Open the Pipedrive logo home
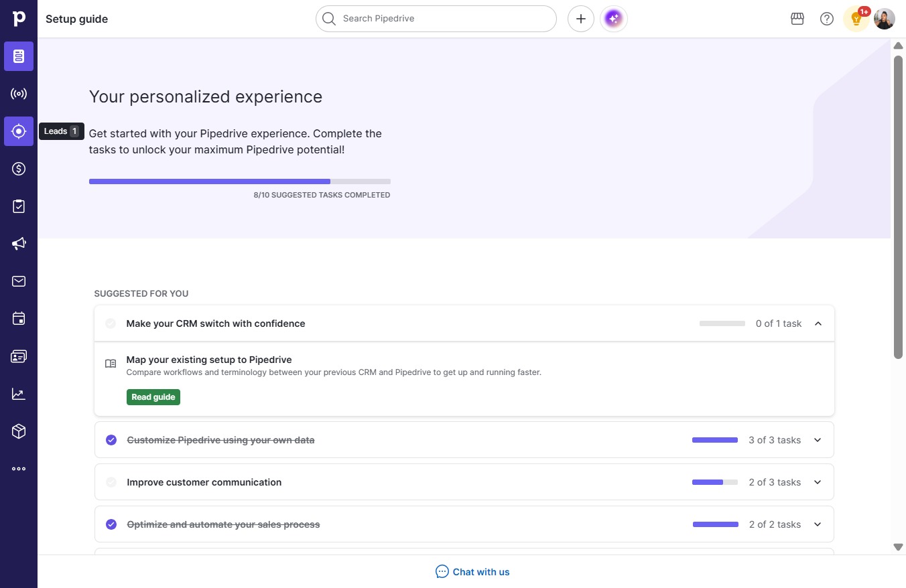This screenshot has width=906, height=588. (19, 19)
